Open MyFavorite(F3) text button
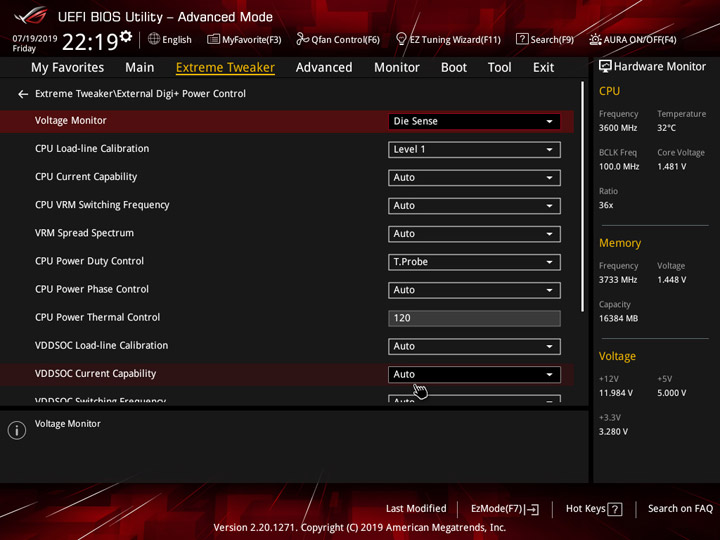 pos(252,40)
